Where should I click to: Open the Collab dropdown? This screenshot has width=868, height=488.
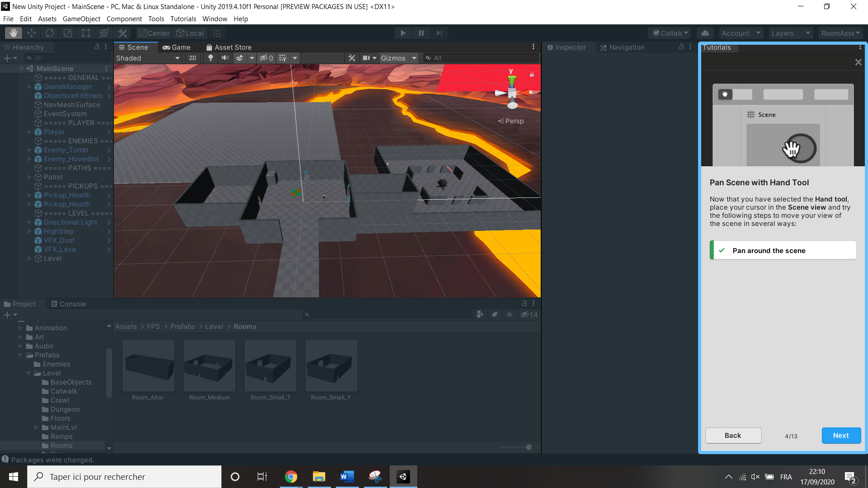point(670,33)
